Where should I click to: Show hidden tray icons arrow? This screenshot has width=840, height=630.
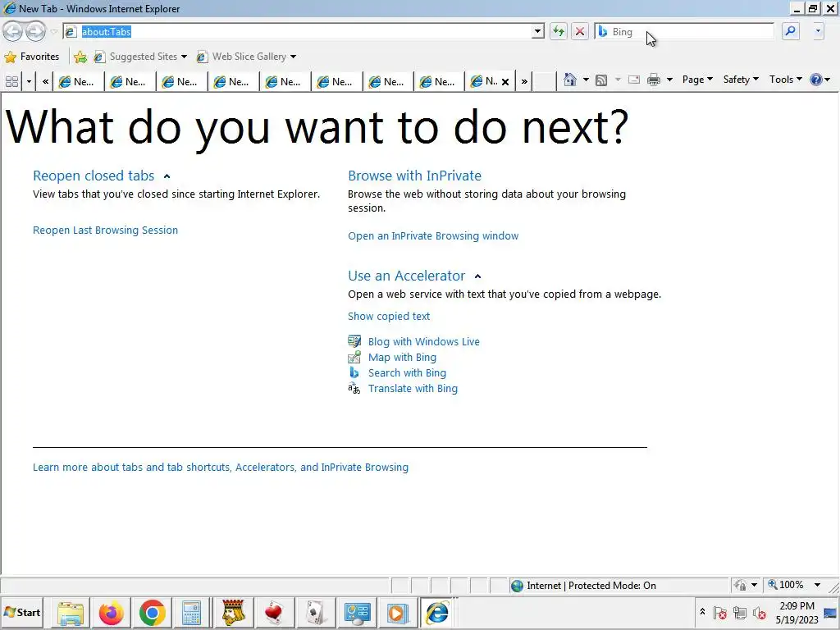[702, 611]
